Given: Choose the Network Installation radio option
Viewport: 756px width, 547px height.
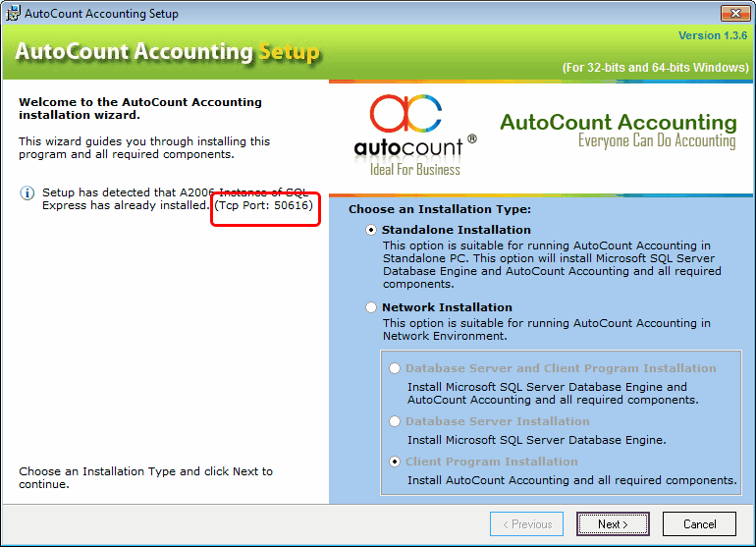Looking at the screenshot, I should pos(371,307).
